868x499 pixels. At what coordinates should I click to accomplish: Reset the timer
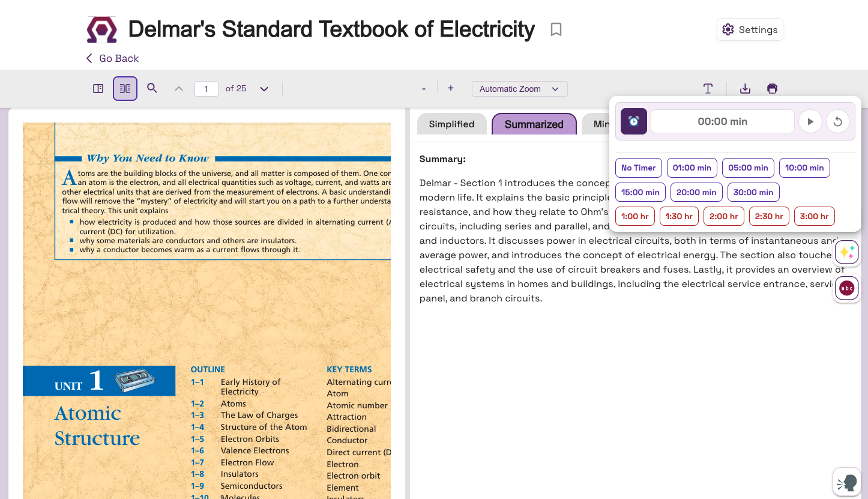click(x=838, y=122)
